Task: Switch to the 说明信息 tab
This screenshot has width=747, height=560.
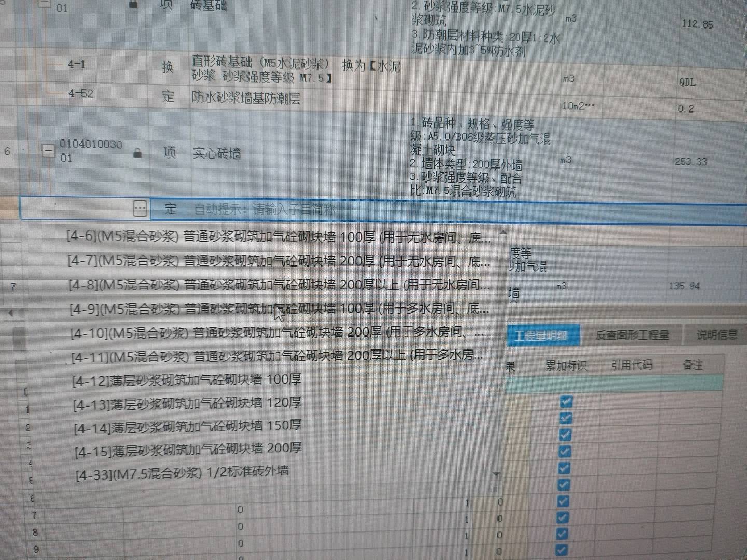Action: [x=716, y=334]
